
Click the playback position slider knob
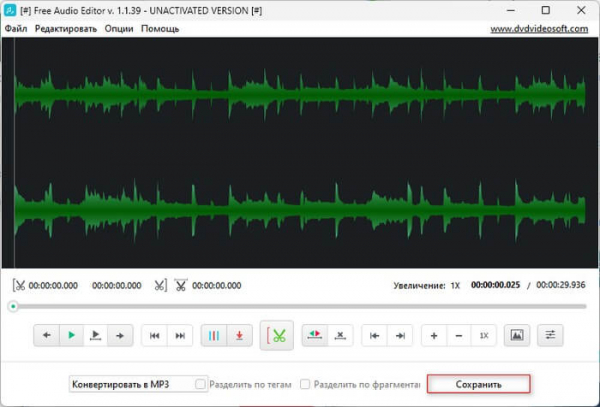click(13, 306)
